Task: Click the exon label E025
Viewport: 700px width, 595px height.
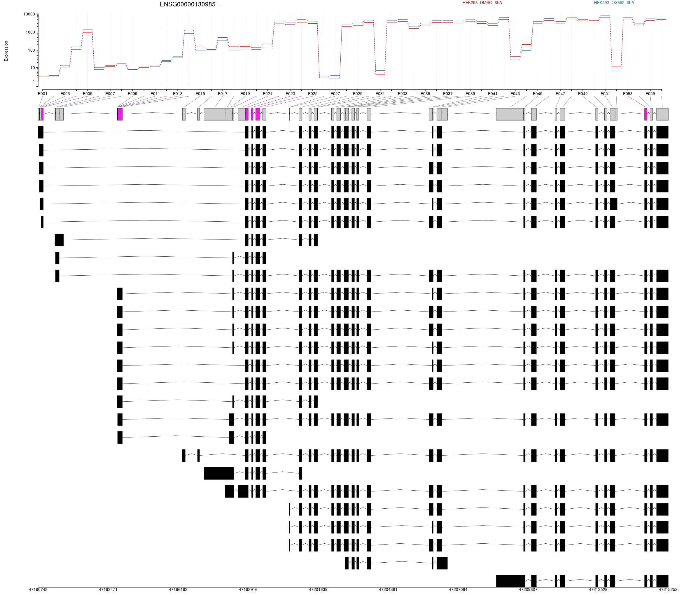Action: pos(313,94)
